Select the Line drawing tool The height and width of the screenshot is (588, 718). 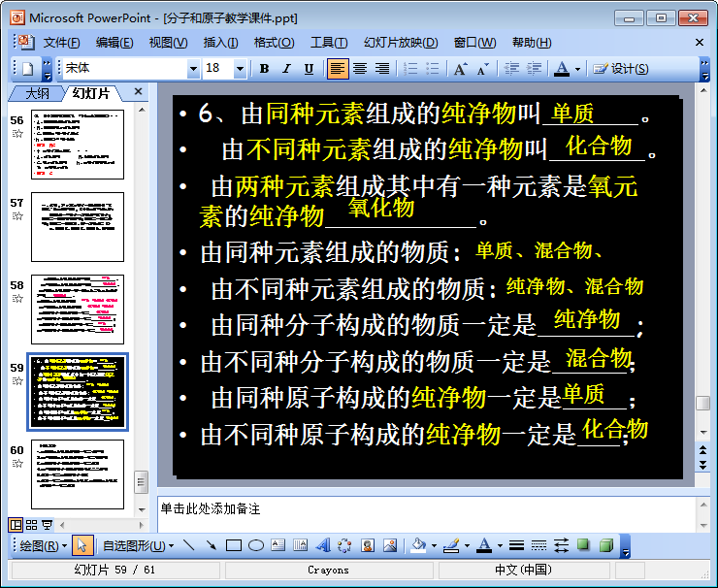(x=188, y=545)
